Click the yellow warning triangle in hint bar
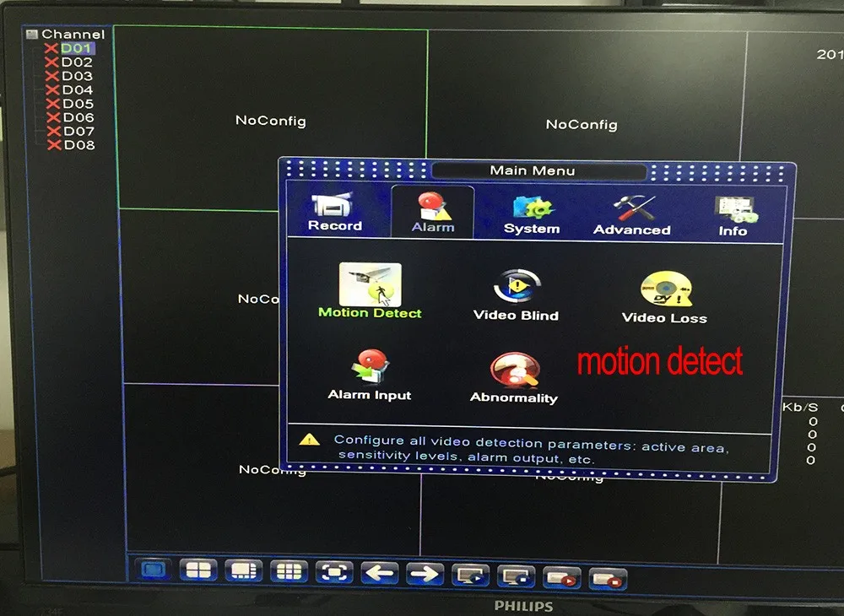Viewport: 844px width, 616px height. click(x=310, y=440)
